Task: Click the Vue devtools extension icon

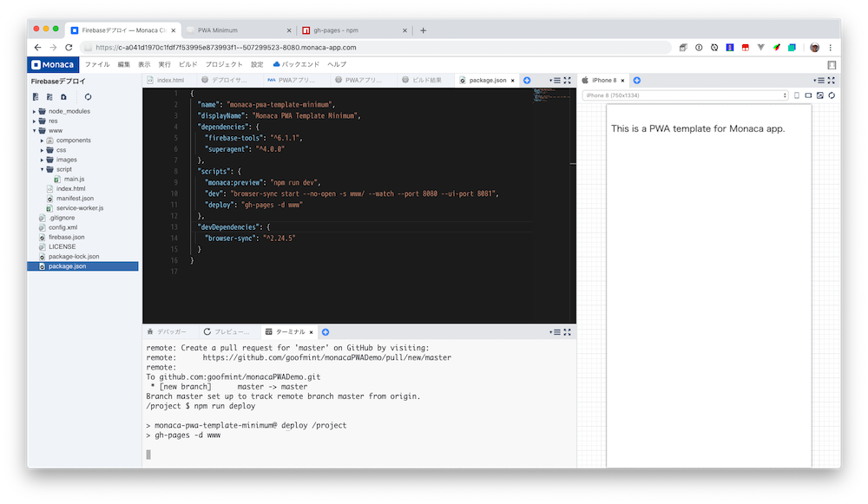Action: click(x=761, y=48)
